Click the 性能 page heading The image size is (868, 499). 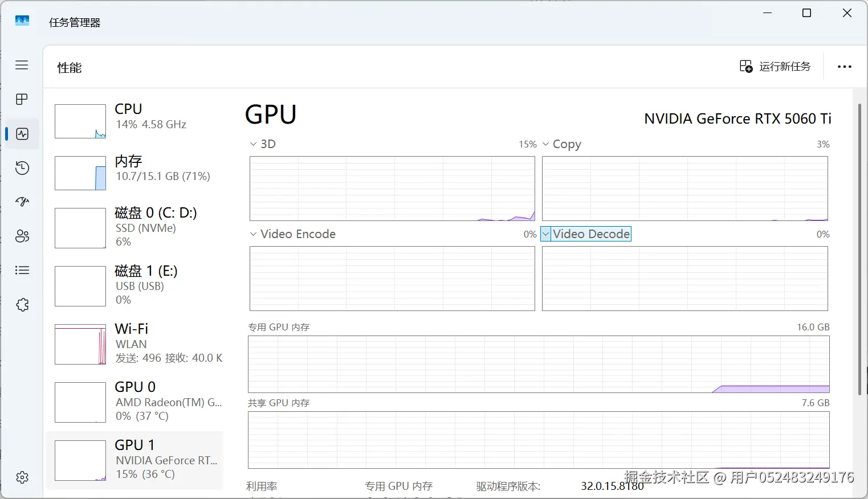pyautogui.click(x=70, y=68)
